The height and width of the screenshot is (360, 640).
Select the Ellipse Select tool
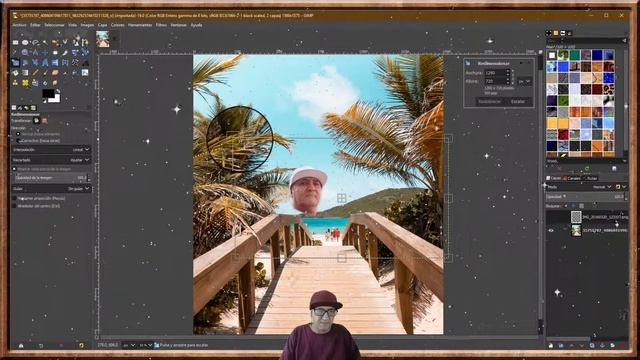point(25,42)
